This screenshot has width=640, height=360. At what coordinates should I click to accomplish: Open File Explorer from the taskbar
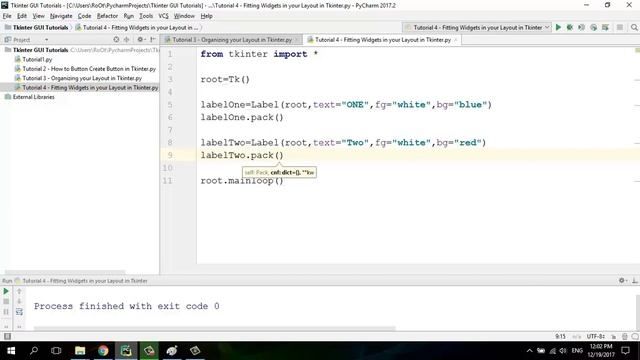pos(80,351)
